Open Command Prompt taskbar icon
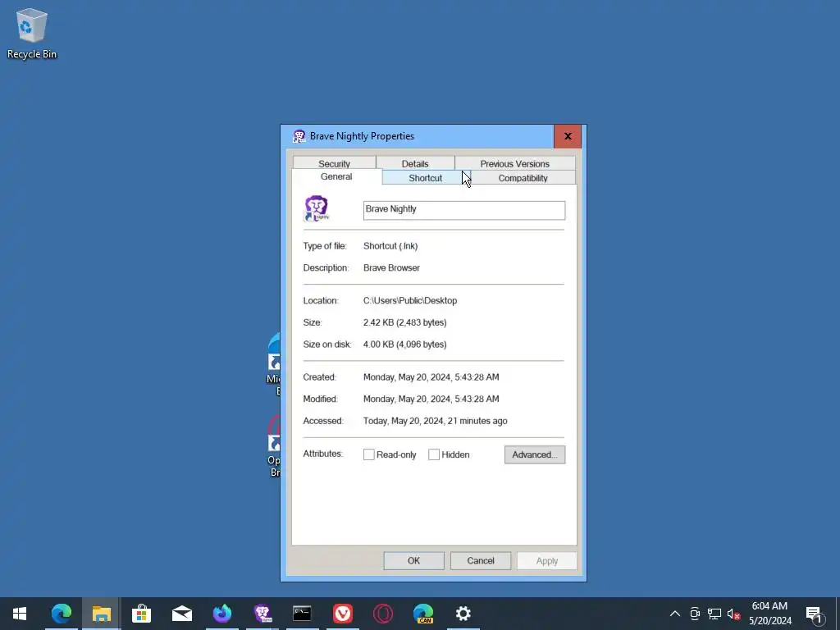Viewport: 840px width, 630px height. pos(302,614)
